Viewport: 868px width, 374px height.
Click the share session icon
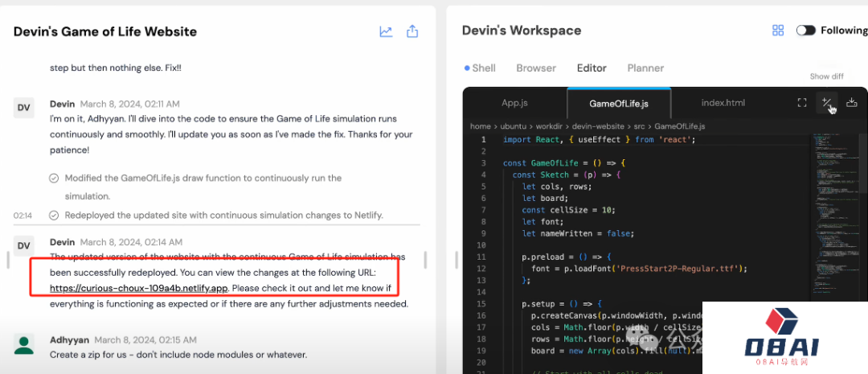pos(412,31)
